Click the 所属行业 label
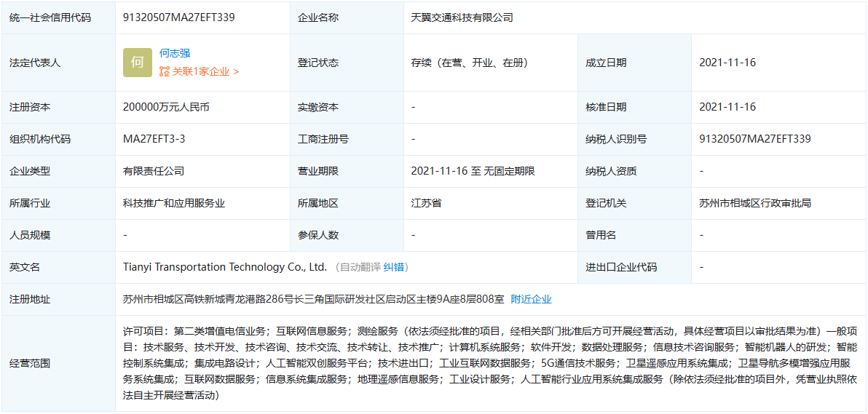 [x=30, y=203]
